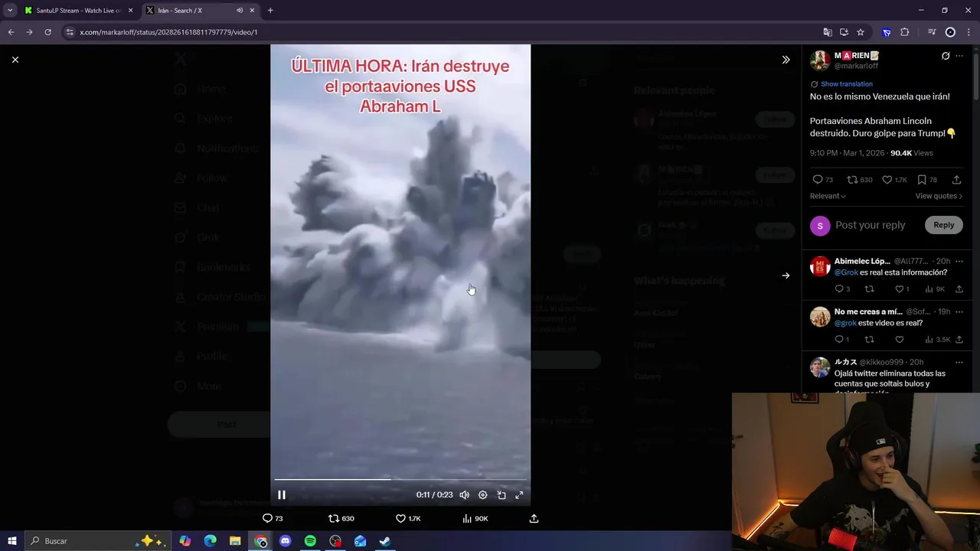This screenshot has height=551, width=980.
Task: Share the post via icon under the video
Action: (534, 518)
